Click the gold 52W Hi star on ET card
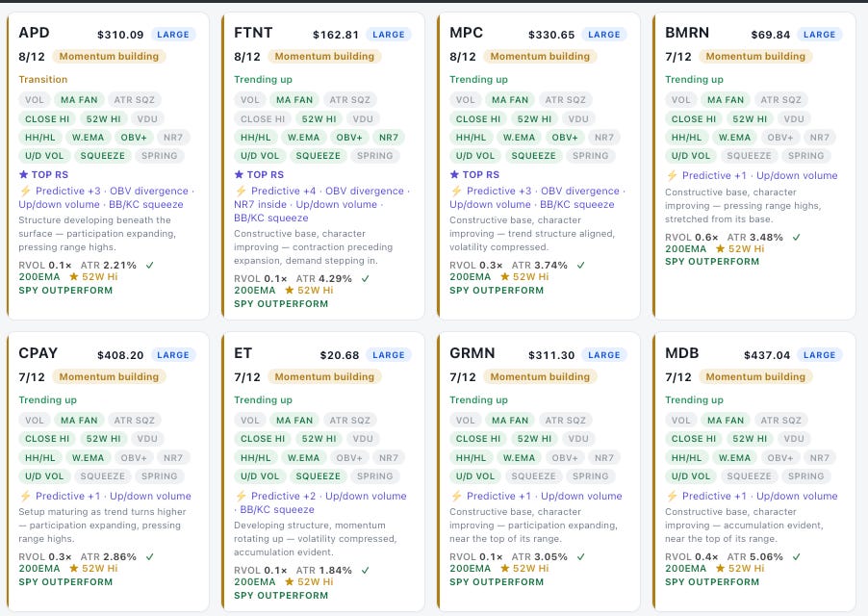The image size is (868, 616). (289, 581)
